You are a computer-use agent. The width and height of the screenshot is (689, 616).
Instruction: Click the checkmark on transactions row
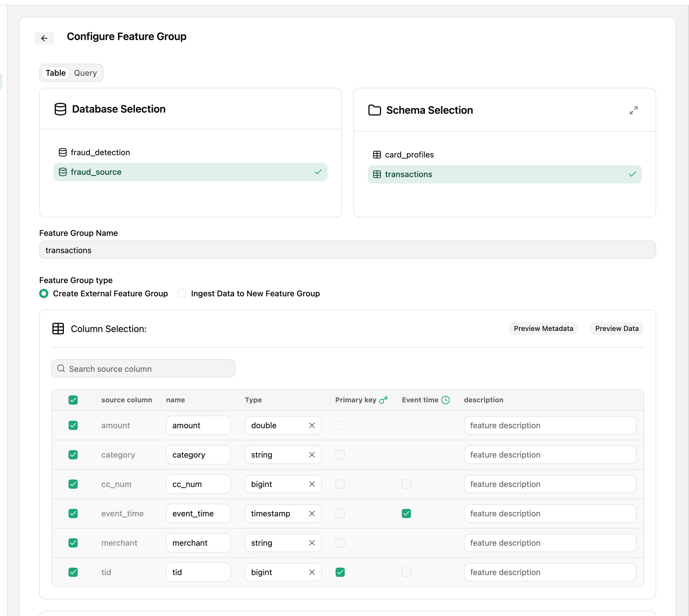pos(632,174)
